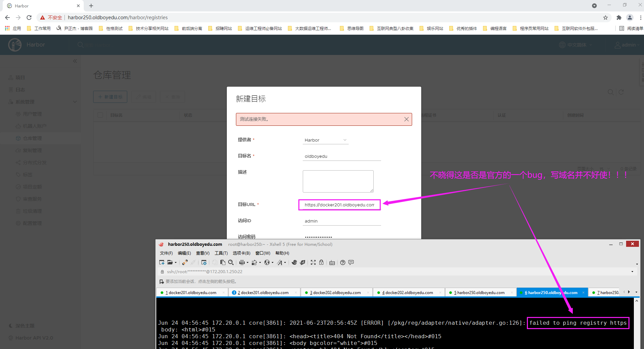Dismiss the connection failed alert banner
Image resolution: width=644 pixels, height=349 pixels.
click(x=406, y=119)
